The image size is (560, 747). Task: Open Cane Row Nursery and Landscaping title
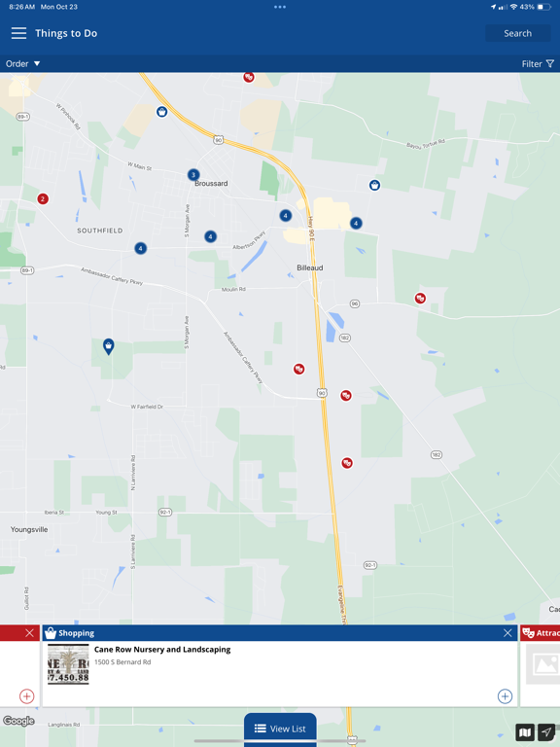pos(162,650)
